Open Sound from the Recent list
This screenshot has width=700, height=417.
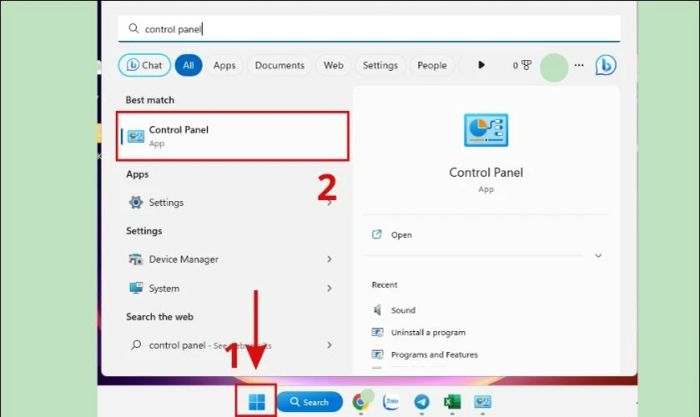tap(403, 310)
